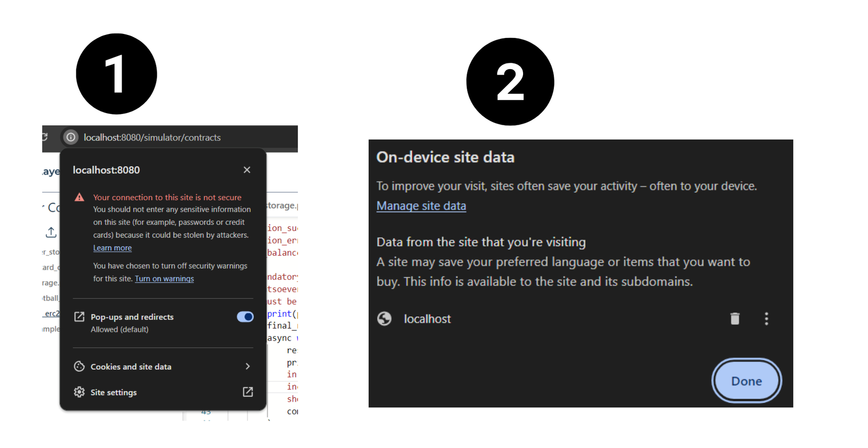The height and width of the screenshot is (448, 868).
Task: Click the gear icon beside Site settings
Action: click(x=79, y=392)
